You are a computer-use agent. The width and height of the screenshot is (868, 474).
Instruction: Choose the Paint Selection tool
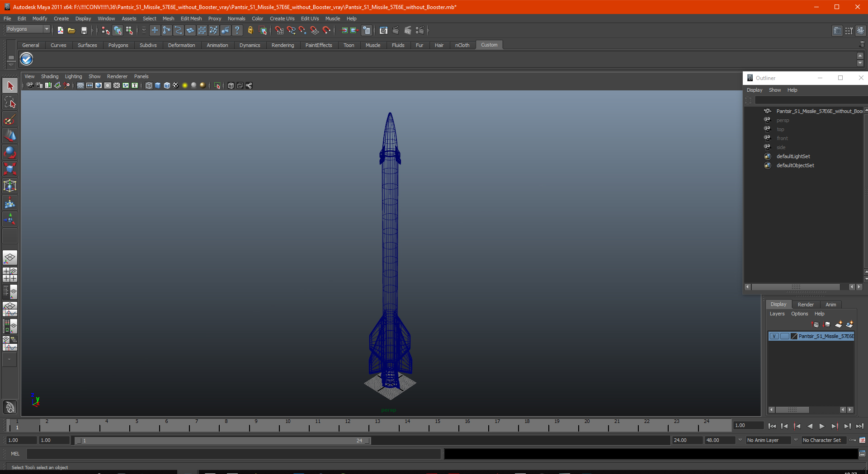(10, 120)
